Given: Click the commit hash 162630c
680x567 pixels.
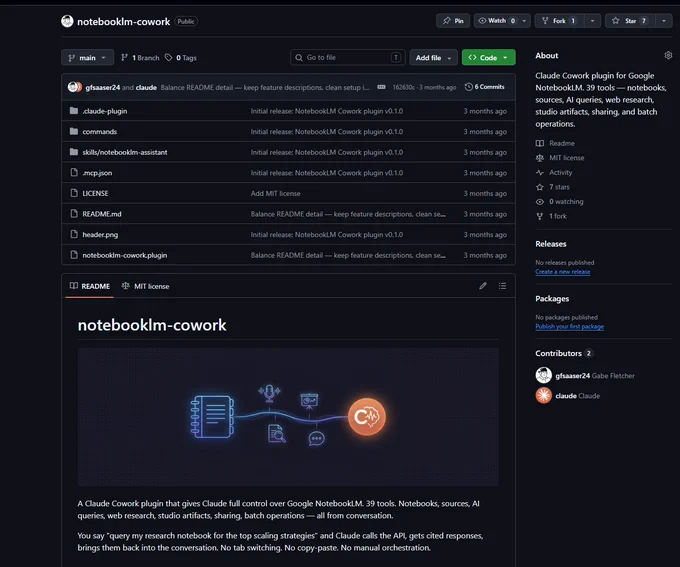Looking at the screenshot, I should [x=403, y=87].
